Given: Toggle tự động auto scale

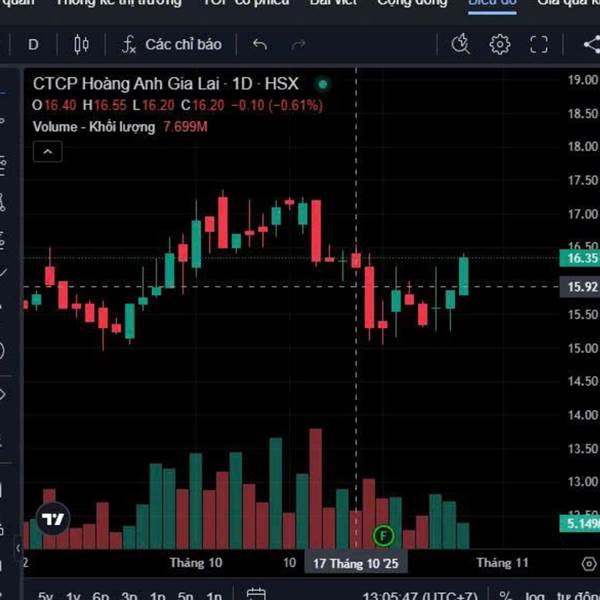Looking at the screenshot, I should tap(578, 596).
